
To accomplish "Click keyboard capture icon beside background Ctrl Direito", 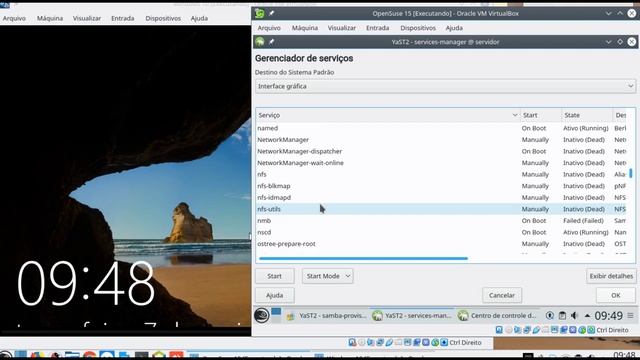I will pos(444,342).
